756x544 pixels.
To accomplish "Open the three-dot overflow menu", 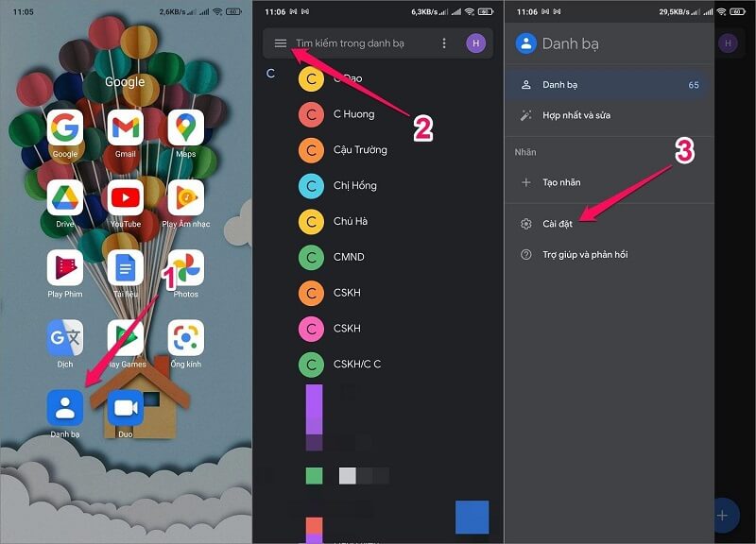I will (444, 43).
